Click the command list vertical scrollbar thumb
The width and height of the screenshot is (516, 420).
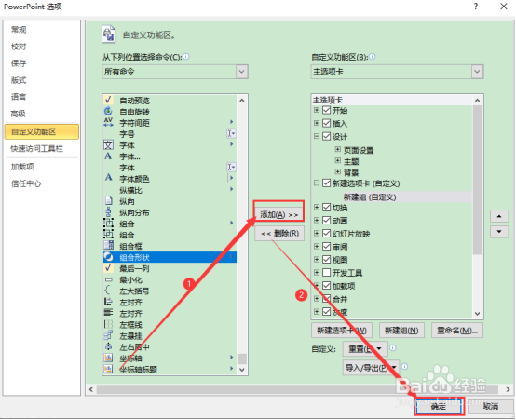click(x=242, y=359)
